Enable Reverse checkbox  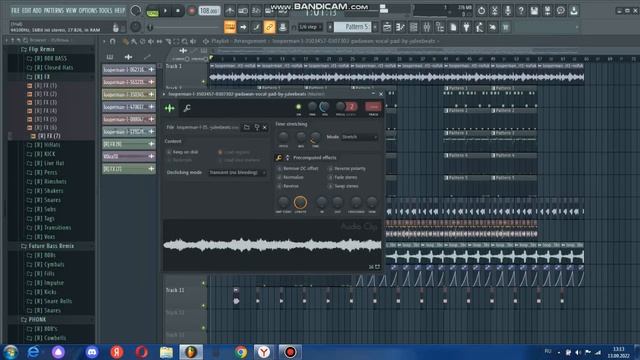tap(280, 186)
